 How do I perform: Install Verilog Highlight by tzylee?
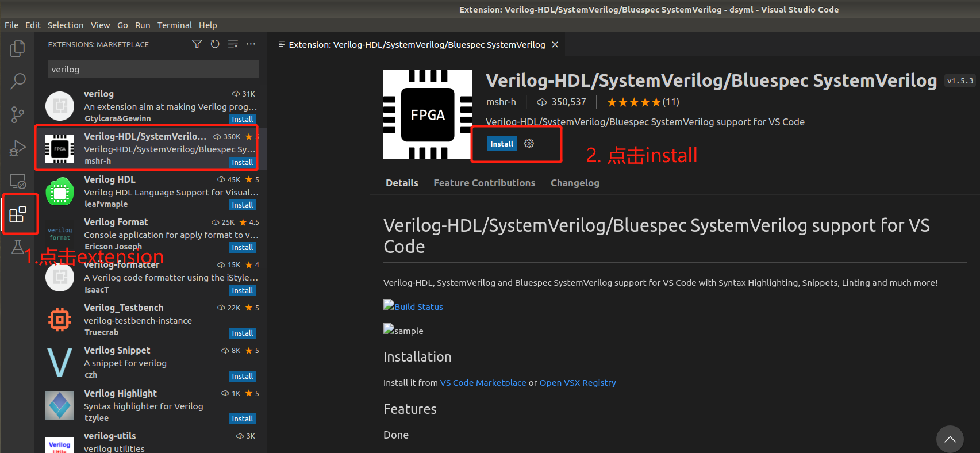tap(242, 419)
